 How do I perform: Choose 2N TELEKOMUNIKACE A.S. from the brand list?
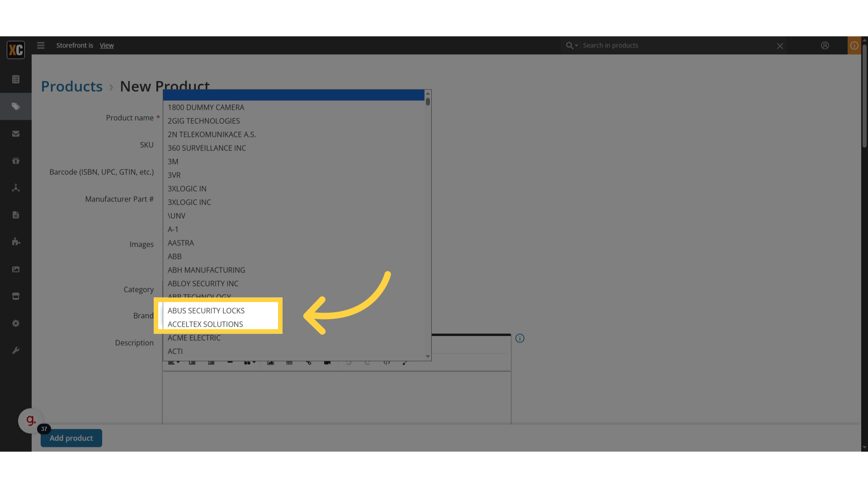click(x=294, y=135)
